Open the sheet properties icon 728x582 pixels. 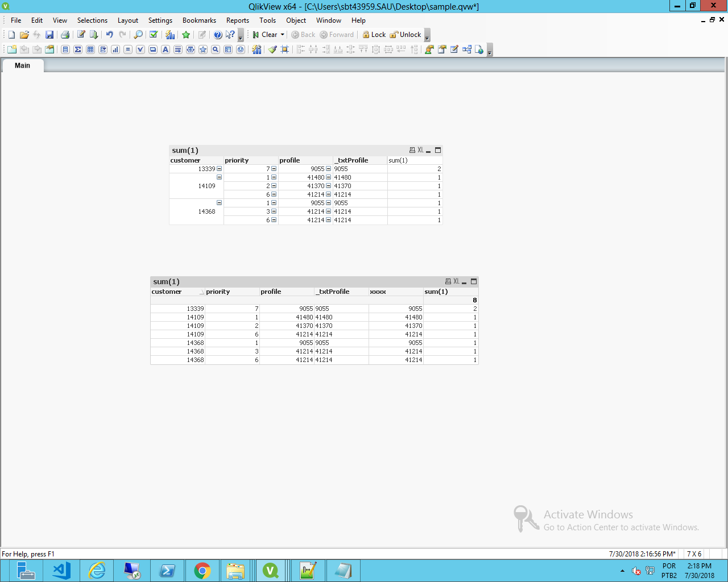pyautogui.click(x=49, y=49)
